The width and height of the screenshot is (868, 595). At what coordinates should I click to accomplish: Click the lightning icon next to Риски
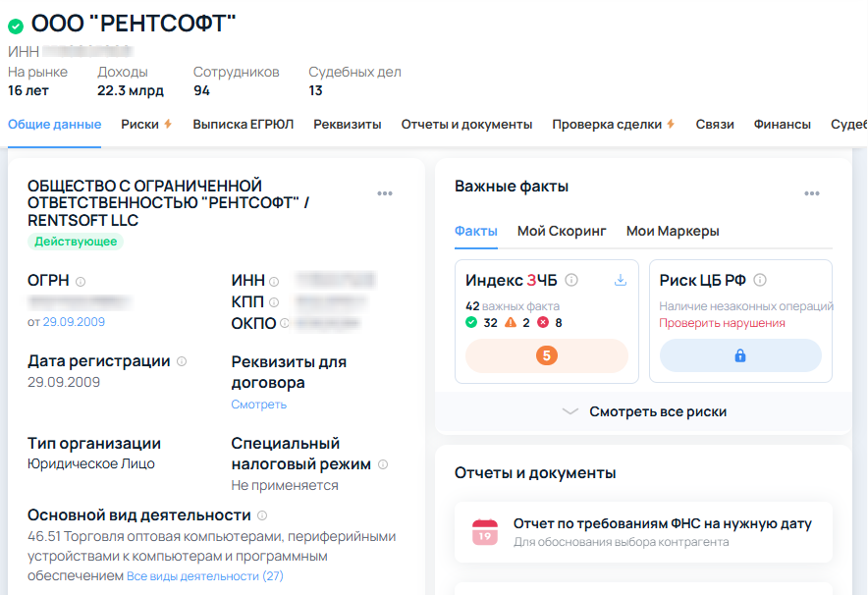click(168, 124)
